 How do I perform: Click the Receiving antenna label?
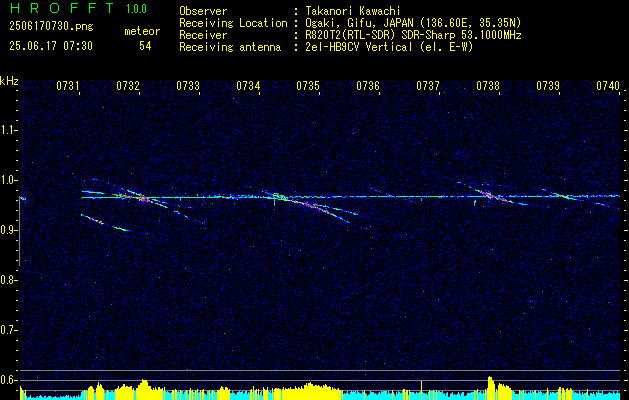(230, 47)
